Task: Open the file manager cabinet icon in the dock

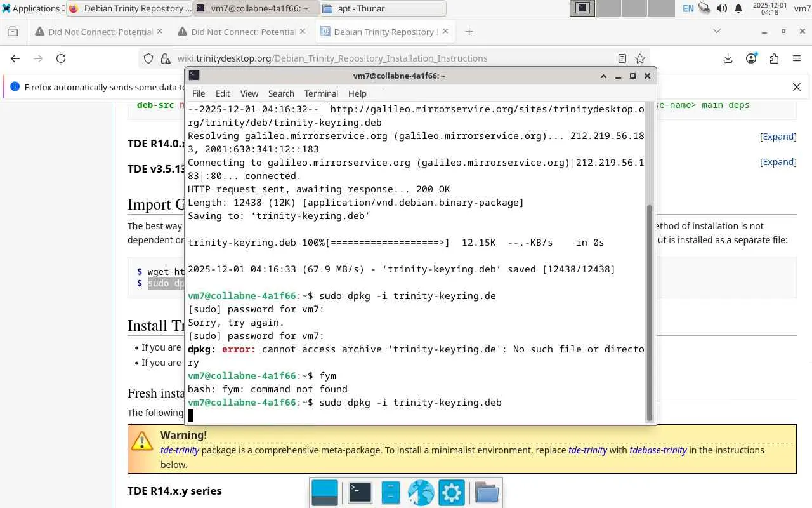Action: [390, 493]
